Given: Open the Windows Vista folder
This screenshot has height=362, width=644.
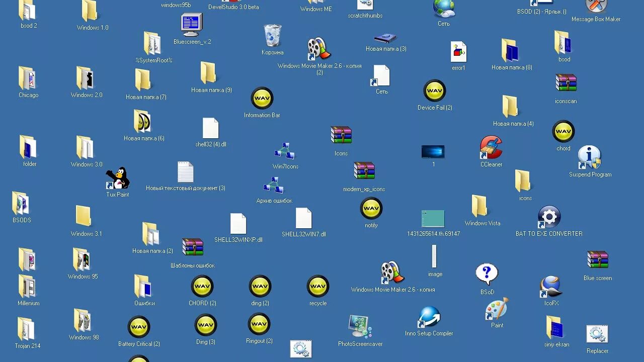Looking at the screenshot, I should [x=480, y=207].
